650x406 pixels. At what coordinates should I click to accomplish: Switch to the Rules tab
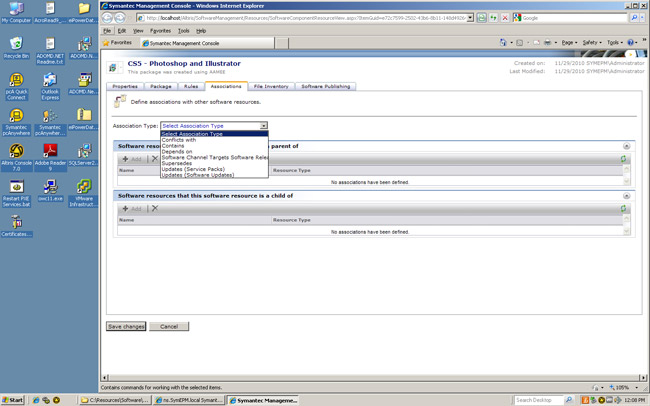point(191,86)
